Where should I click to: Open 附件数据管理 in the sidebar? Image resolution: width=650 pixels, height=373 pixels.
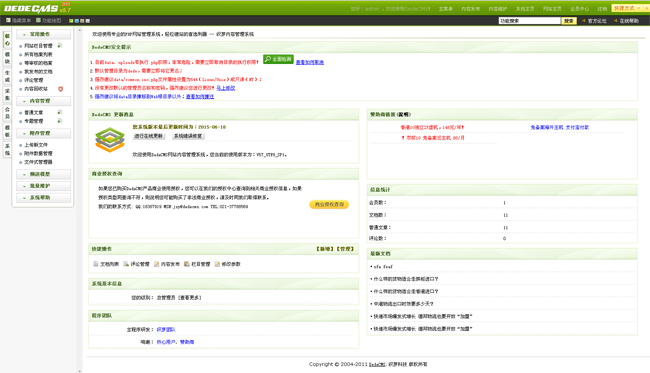38,153
